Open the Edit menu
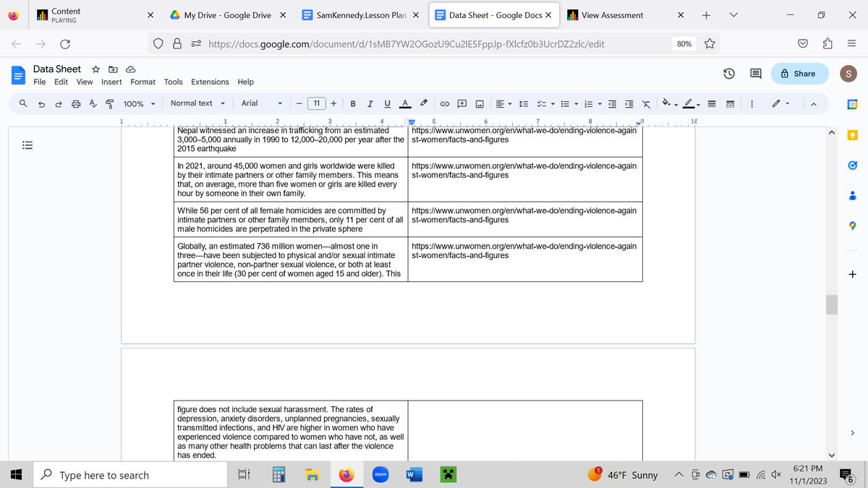 (x=61, y=82)
